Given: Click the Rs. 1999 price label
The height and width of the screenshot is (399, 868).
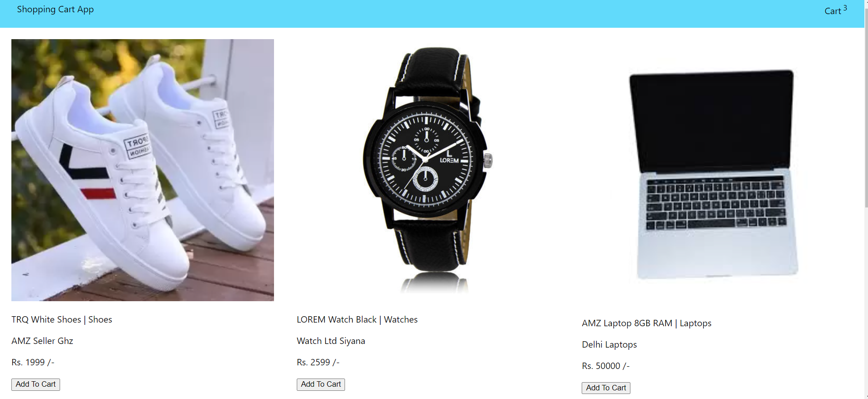Looking at the screenshot, I should click(33, 363).
